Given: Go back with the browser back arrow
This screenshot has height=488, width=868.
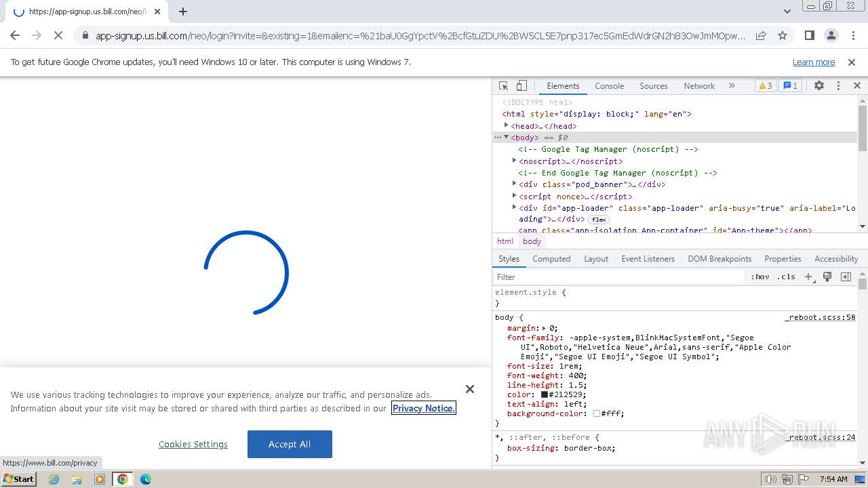Looking at the screenshot, I should pos(15,35).
